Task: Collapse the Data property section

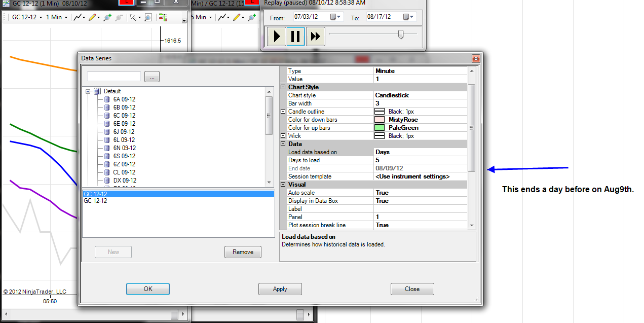Action: (x=283, y=144)
